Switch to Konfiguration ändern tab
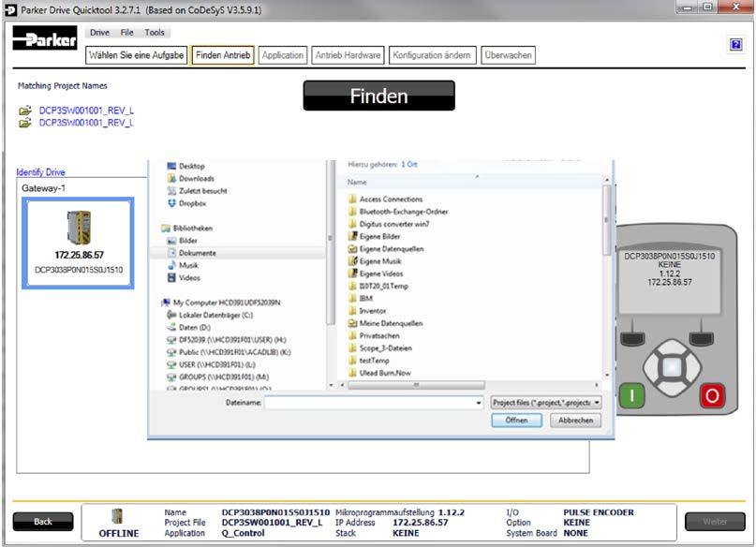Viewport: 756px width, 547px height. tap(432, 55)
